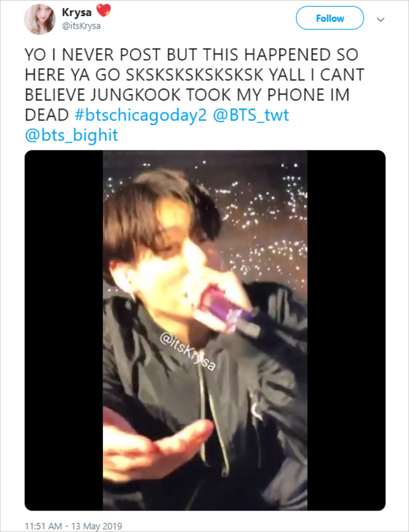Click the 13 May 2019 date
Image resolution: width=409 pixels, height=532 pixels.
click(x=97, y=526)
